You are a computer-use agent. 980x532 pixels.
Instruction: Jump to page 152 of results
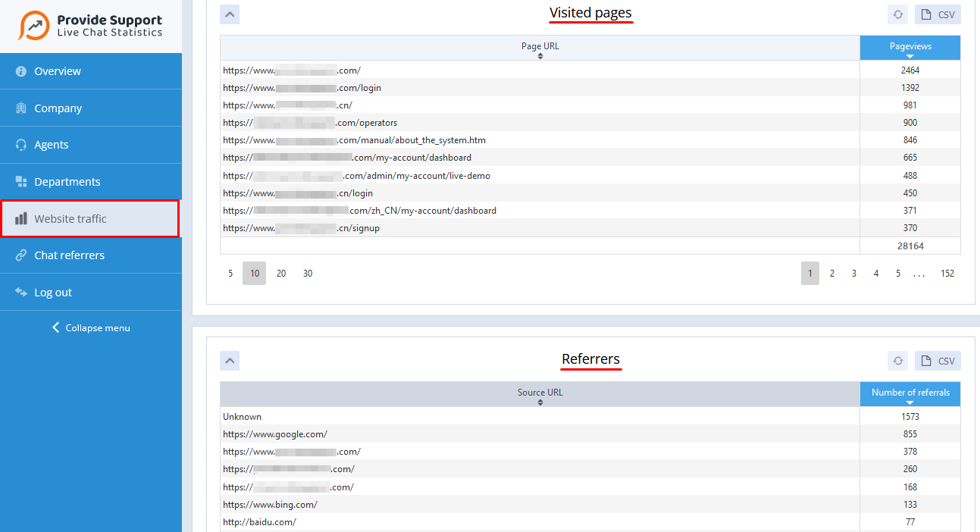(x=947, y=273)
